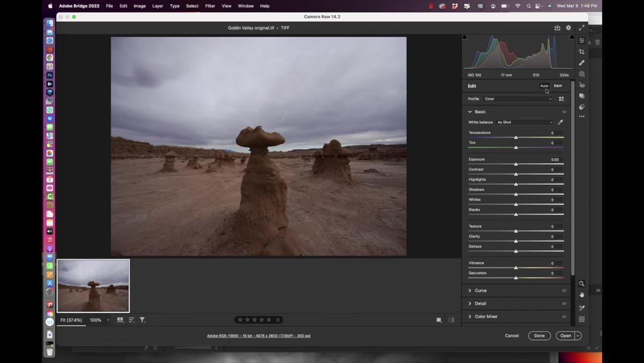Click the Auto adjustment button
The height and width of the screenshot is (363, 644).
click(x=544, y=86)
